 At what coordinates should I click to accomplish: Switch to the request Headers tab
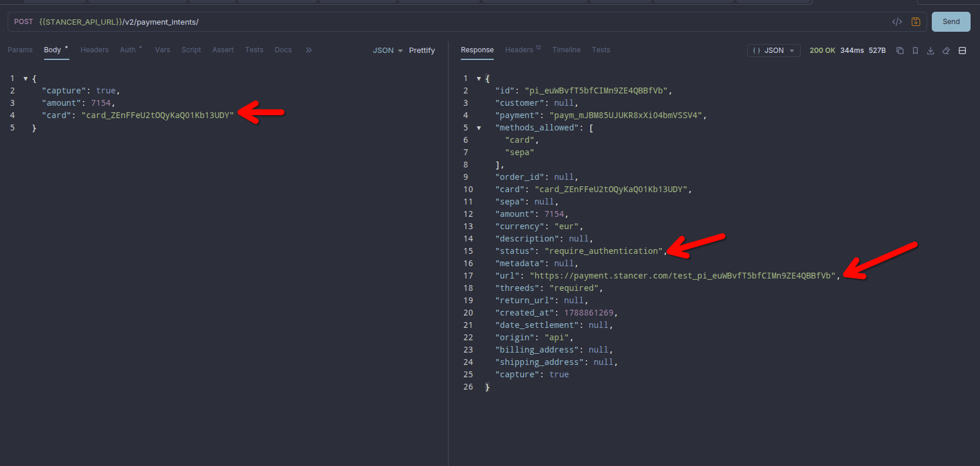[x=95, y=50]
